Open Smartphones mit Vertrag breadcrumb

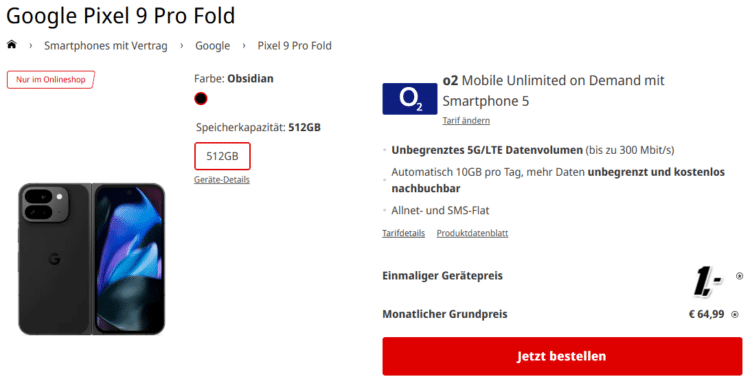(x=106, y=45)
